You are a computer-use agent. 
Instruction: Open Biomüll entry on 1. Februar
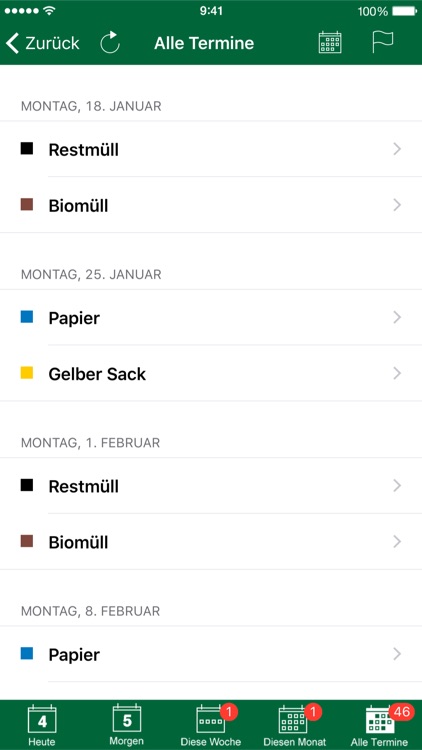211,542
